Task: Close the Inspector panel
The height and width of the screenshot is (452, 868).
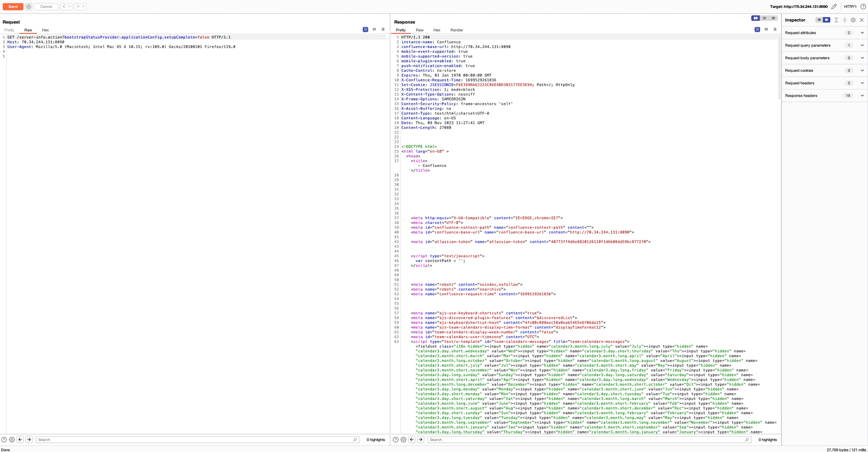Action: pos(862,20)
